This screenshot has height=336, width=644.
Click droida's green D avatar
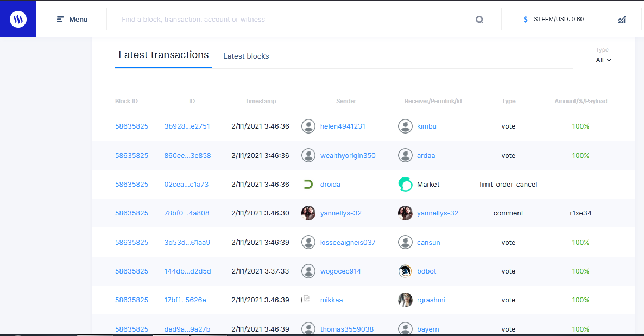tap(308, 185)
